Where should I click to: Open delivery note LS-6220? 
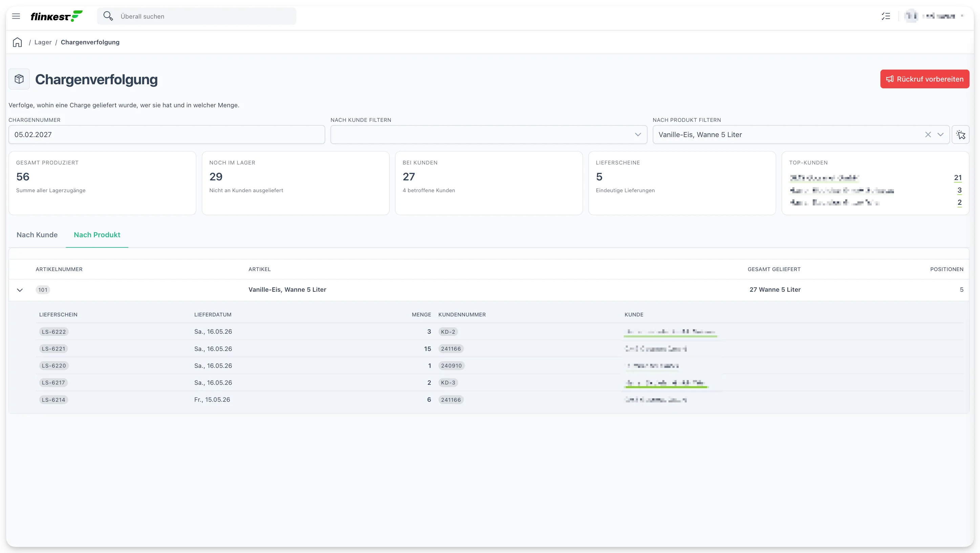(54, 366)
